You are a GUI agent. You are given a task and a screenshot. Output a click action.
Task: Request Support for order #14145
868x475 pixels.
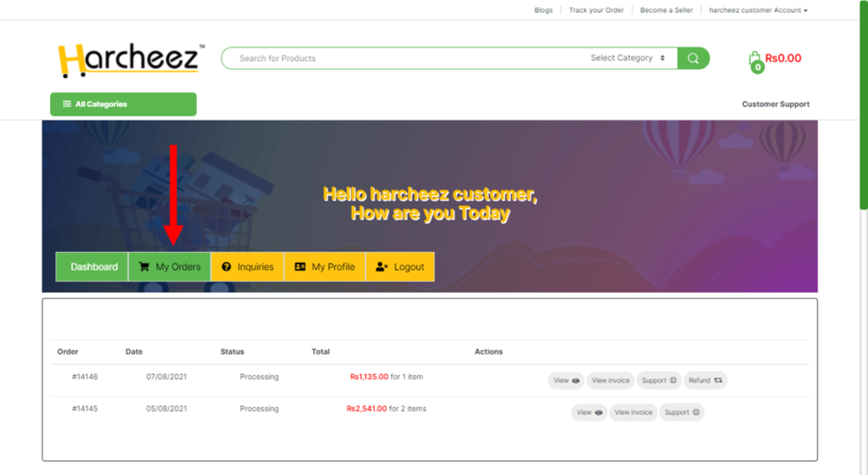[682, 412]
